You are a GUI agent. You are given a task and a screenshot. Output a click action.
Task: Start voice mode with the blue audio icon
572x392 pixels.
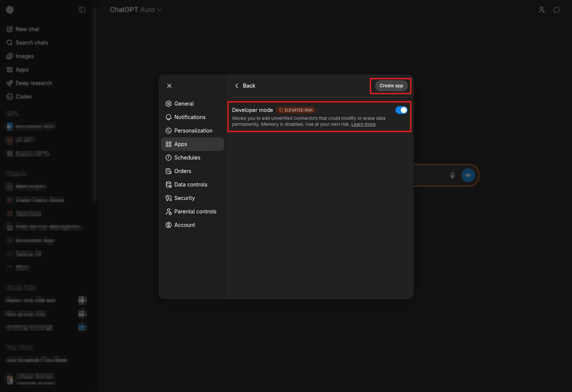pyautogui.click(x=468, y=175)
